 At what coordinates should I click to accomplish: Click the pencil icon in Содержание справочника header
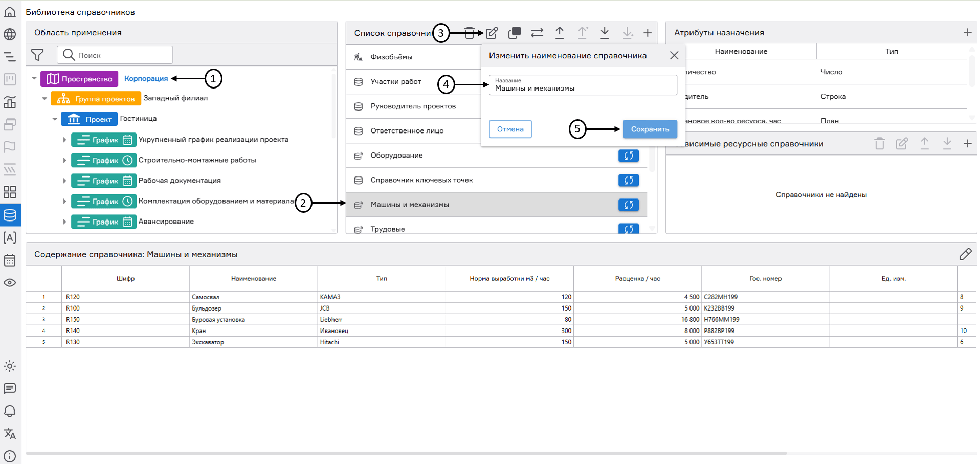point(965,254)
